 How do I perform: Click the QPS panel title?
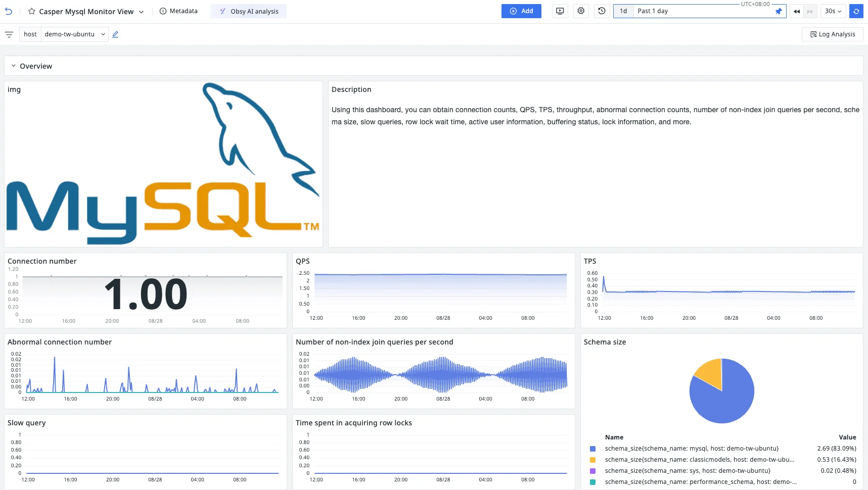[x=303, y=261]
